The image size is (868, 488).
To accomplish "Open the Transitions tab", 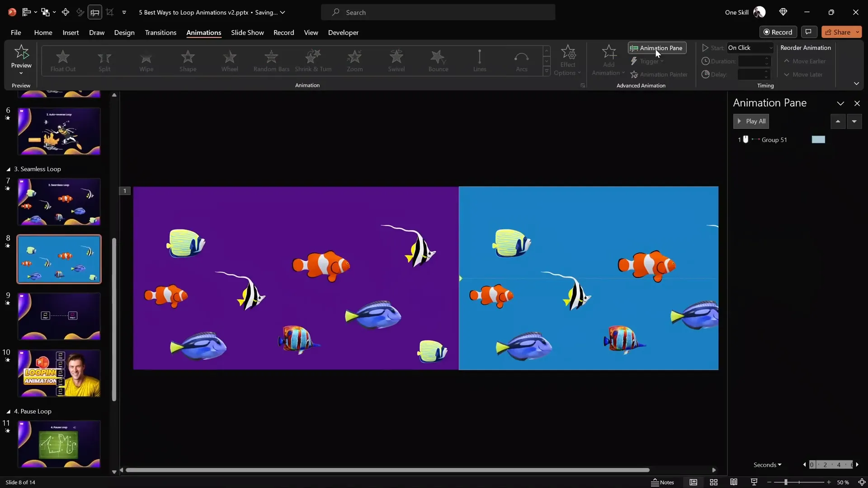I will tap(160, 33).
